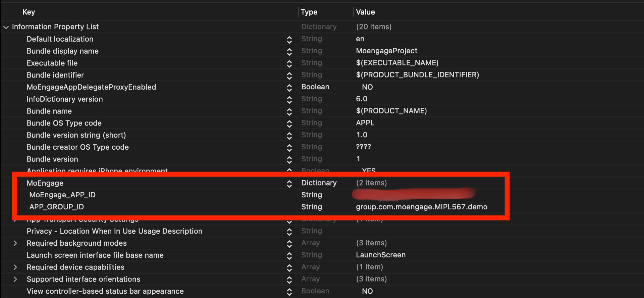Select the MoEngageAppDelegateProxyEnabled NO value
This screenshot has height=298, width=644.
coord(367,87)
